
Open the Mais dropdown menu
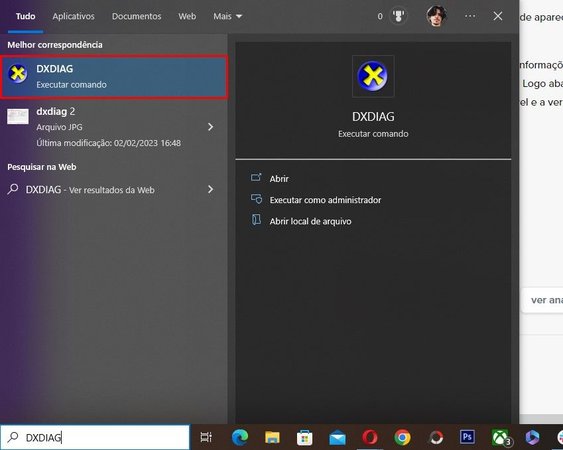tap(228, 16)
